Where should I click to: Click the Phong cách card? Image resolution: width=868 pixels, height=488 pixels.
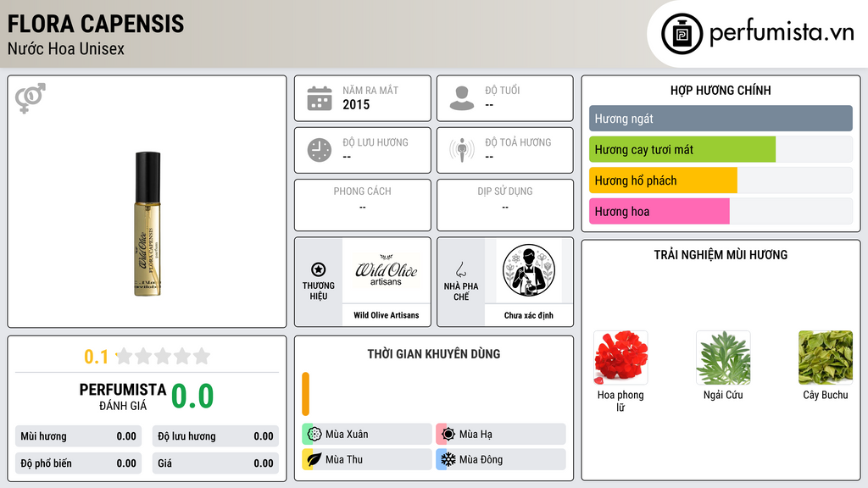(x=363, y=205)
